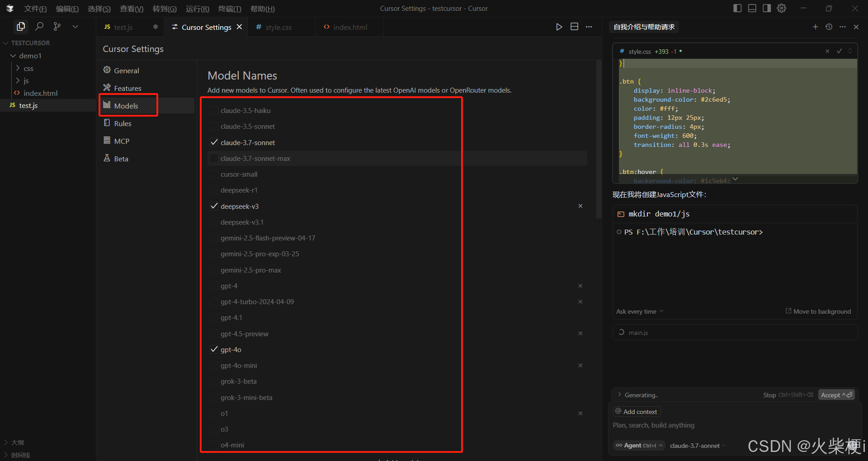Expand the style.css diff preview chevron

[736, 179]
